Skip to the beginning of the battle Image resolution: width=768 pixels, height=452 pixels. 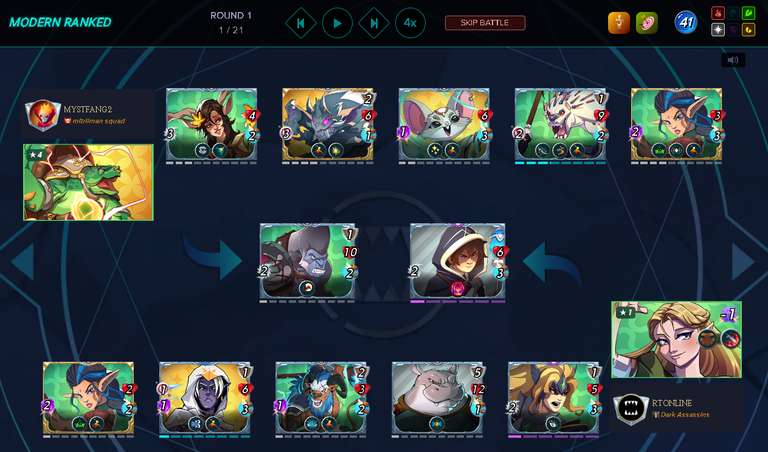301,23
